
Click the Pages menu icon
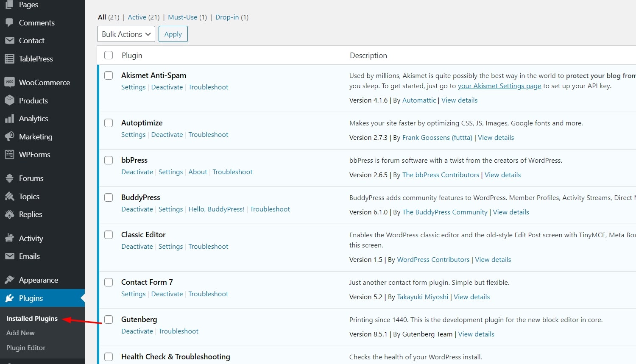[9, 5]
